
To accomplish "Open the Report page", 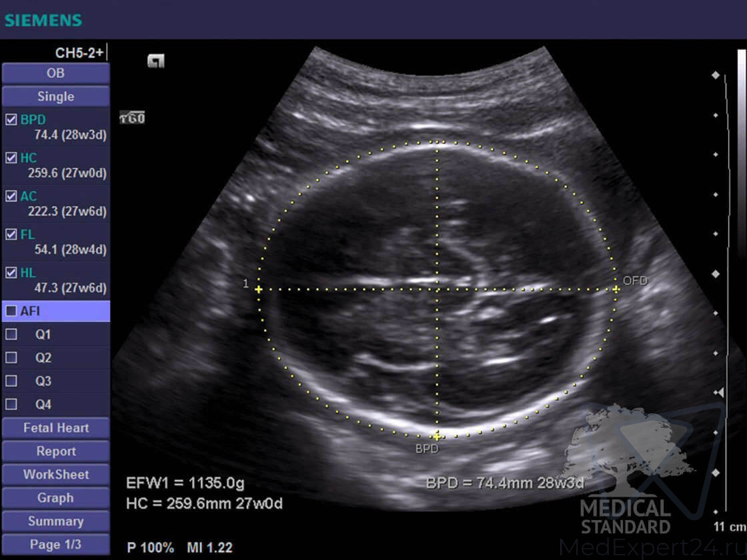I will (55, 451).
